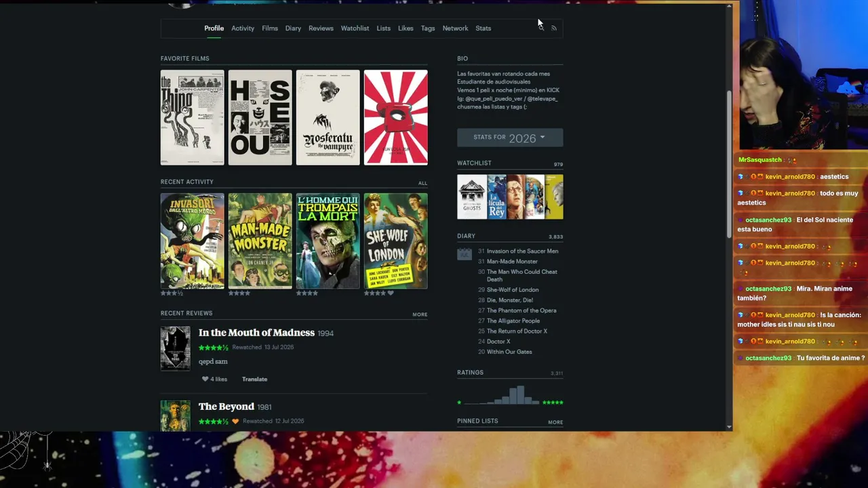Open The Alligator People diary entry

coord(513,321)
